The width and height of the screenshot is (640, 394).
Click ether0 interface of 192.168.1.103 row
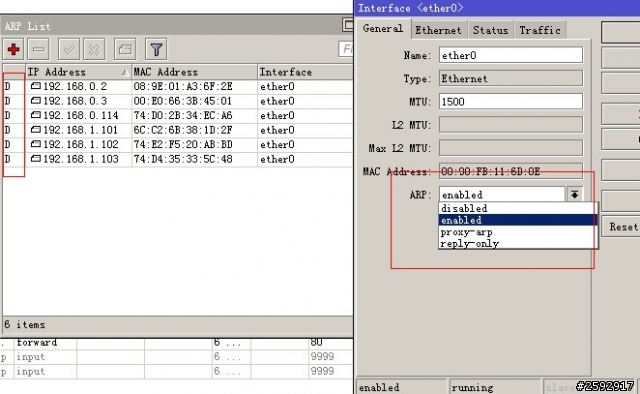tap(277, 159)
